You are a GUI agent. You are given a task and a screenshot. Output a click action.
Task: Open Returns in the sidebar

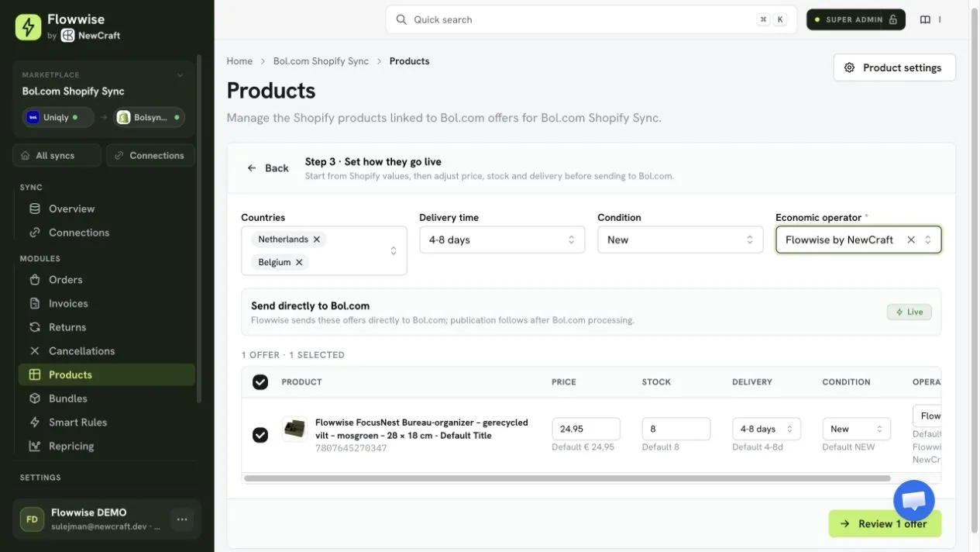106,327
